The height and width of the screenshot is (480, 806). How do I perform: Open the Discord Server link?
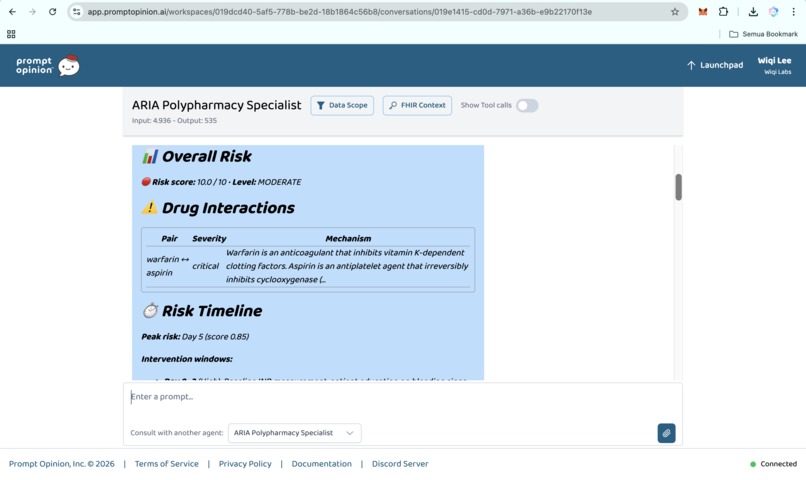[x=400, y=464]
